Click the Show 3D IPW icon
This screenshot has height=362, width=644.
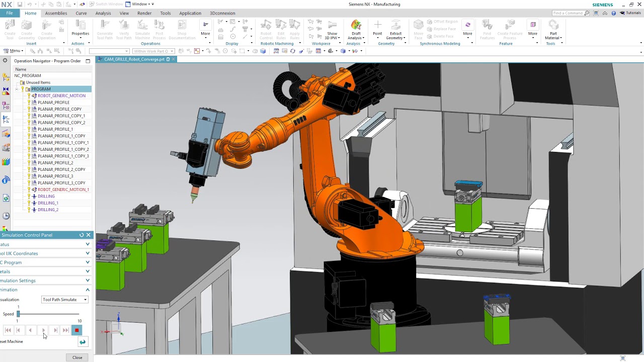[x=332, y=30]
